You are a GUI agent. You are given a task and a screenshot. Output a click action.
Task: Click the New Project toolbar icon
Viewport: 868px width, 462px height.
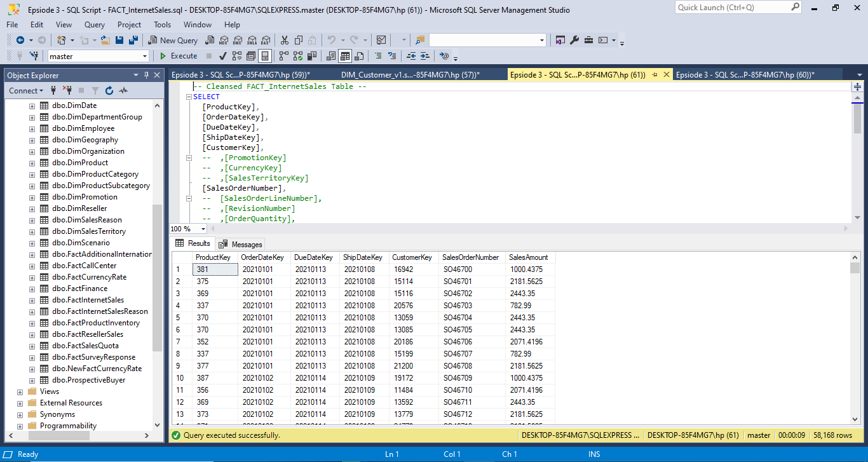(61, 40)
